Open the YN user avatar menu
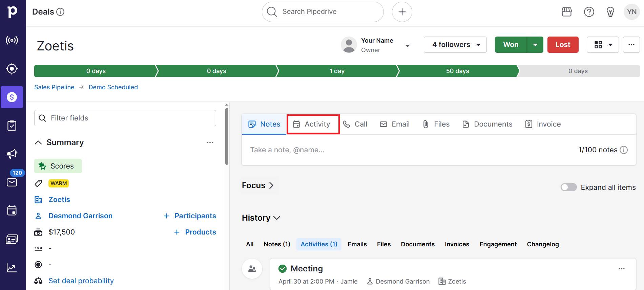This screenshot has width=644, height=290. [x=632, y=12]
